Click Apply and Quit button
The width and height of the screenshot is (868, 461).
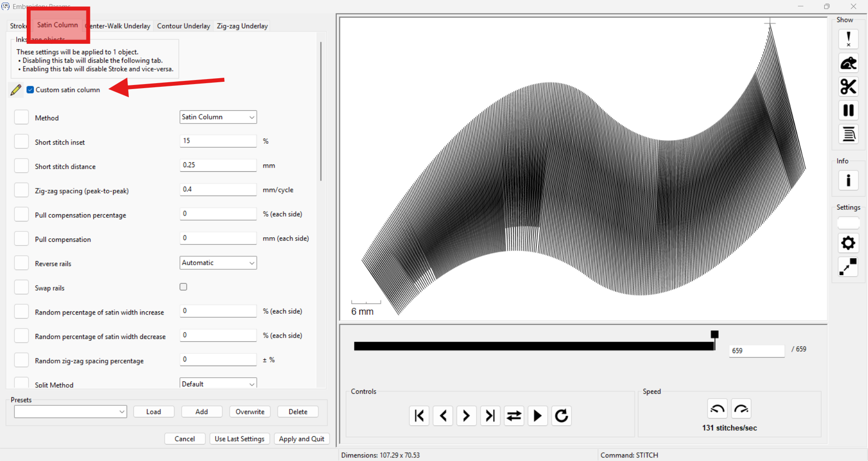coord(302,439)
